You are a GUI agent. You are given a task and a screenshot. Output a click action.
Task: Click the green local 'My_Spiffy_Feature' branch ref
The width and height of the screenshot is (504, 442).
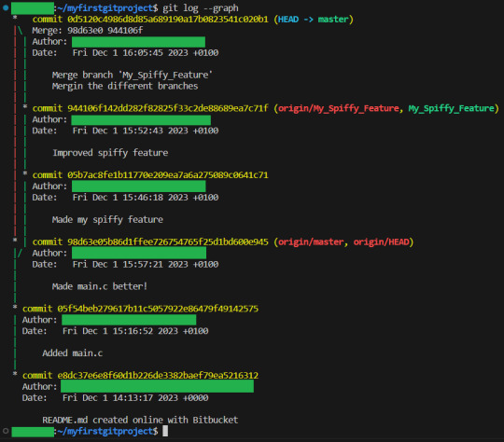click(452, 108)
